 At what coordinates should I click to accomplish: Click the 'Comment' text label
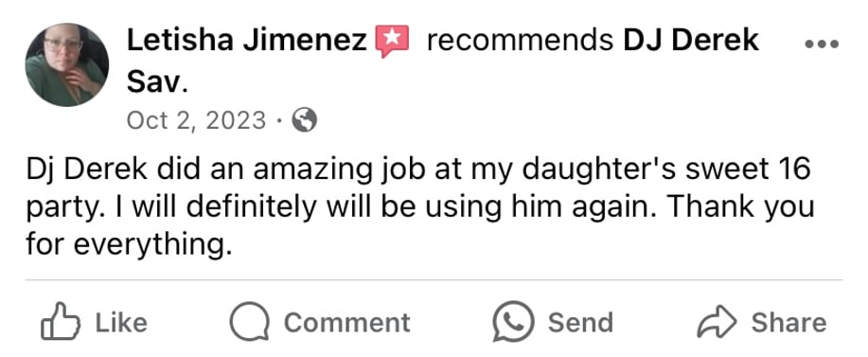pos(347,323)
